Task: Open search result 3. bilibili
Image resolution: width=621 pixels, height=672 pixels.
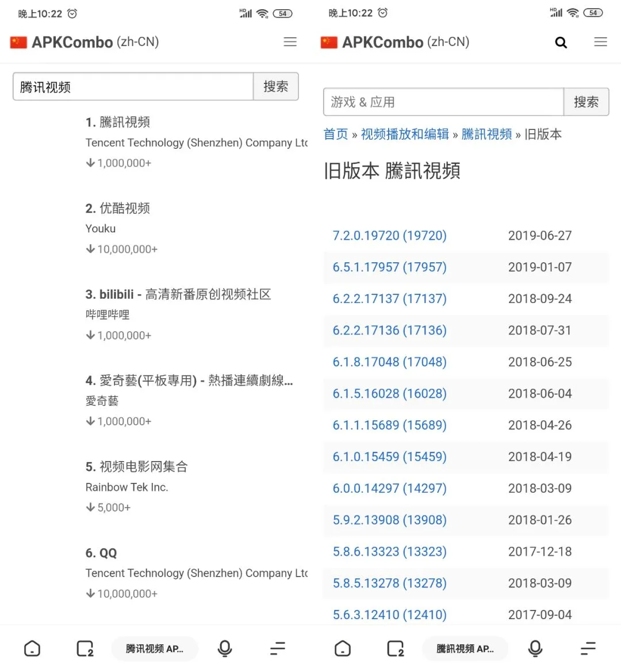Action: (178, 294)
